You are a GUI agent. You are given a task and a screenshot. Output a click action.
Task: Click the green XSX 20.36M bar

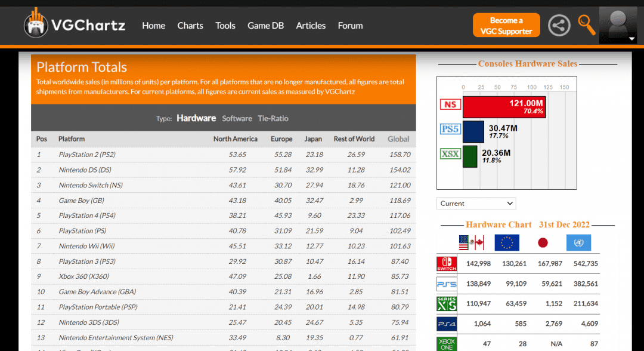[x=470, y=156]
